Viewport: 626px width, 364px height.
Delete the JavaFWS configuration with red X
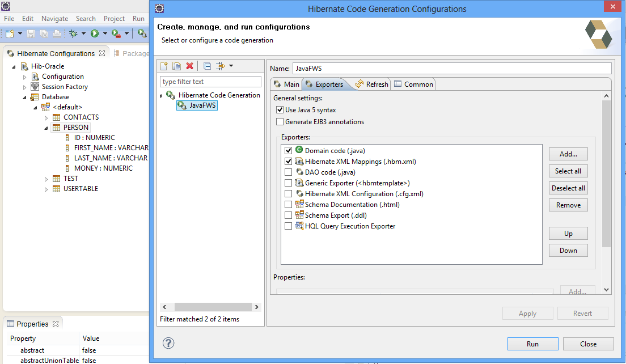pyautogui.click(x=189, y=66)
